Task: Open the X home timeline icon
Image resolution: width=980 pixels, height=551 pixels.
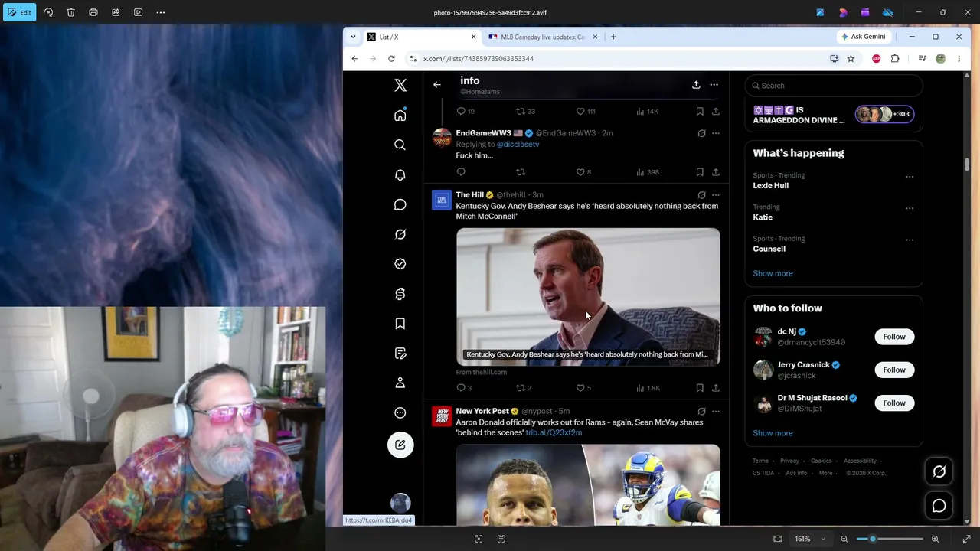Action: pos(400,115)
